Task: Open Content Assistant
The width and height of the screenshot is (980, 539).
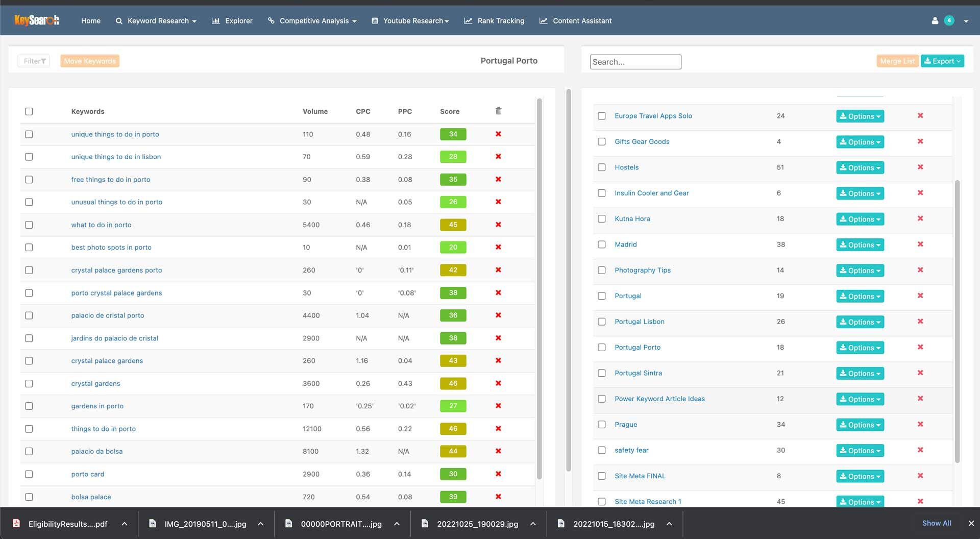Action: 576,21
